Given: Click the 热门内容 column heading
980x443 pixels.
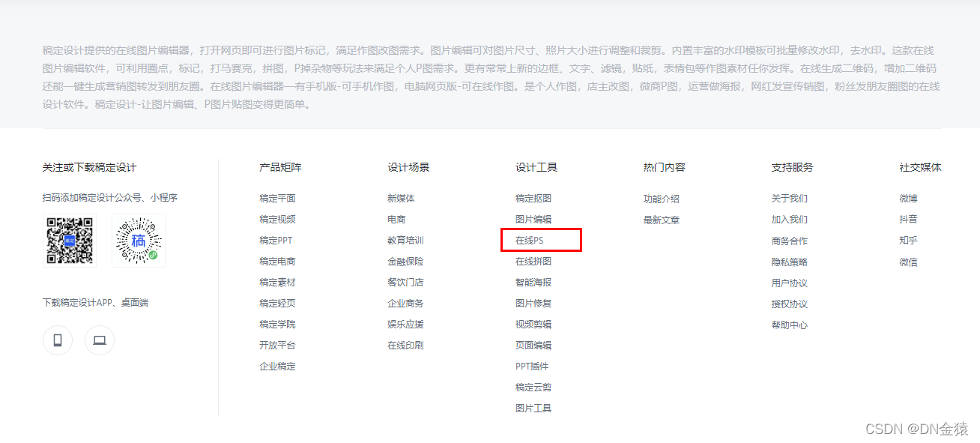Looking at the screenshot, I should (x=665, y=168).
